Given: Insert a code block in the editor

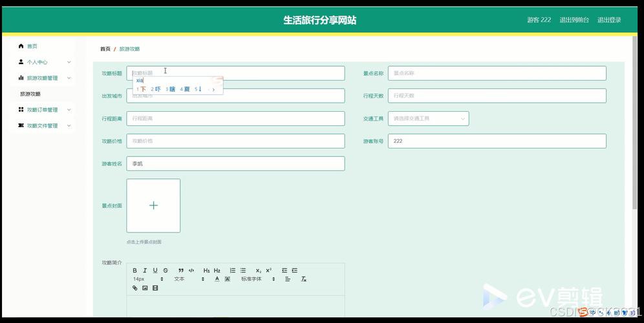Looking at the screenshot, I should pyautogui.click(x=191, y=271).
